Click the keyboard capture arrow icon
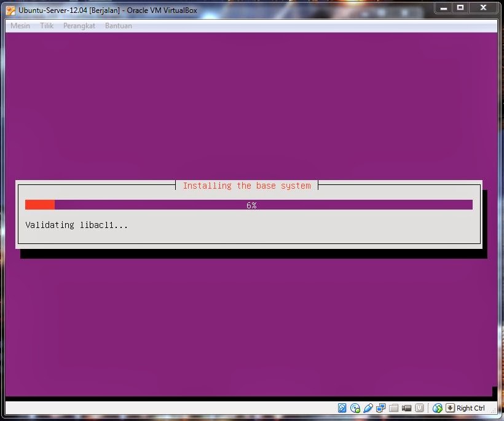The width and height of the screenshot is (504, 421). click(450, 408)
